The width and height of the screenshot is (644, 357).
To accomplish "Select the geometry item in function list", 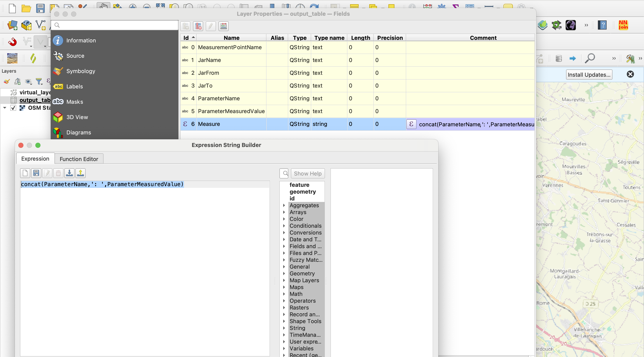I will [x=302, y=191].
